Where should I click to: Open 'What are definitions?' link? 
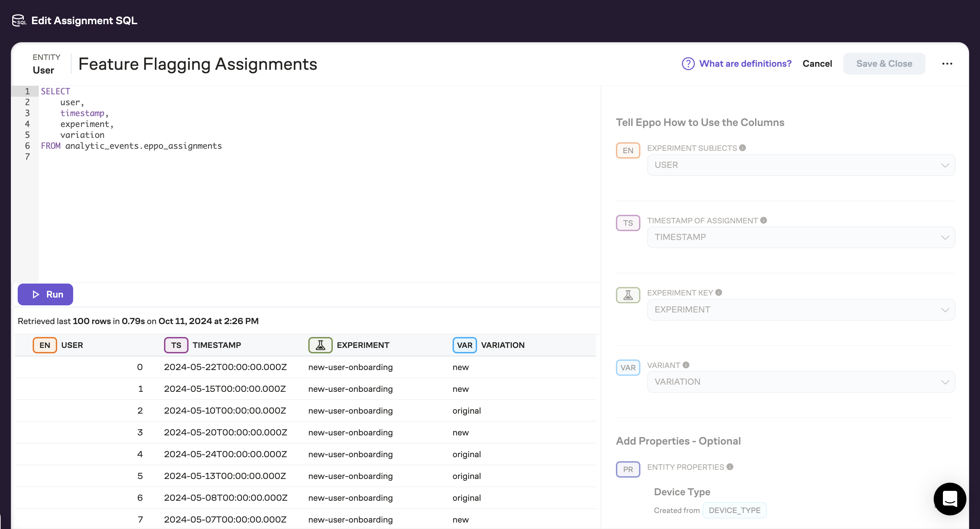745,64
